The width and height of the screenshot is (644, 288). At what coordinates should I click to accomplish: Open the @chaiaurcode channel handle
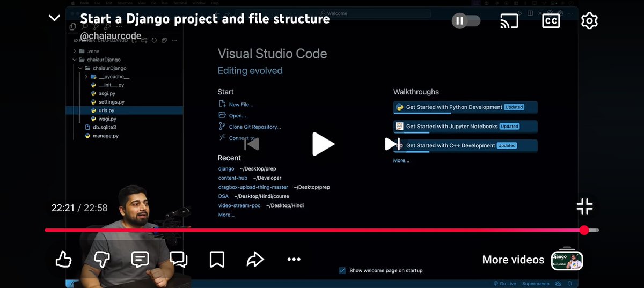click(x=111, y=36)
